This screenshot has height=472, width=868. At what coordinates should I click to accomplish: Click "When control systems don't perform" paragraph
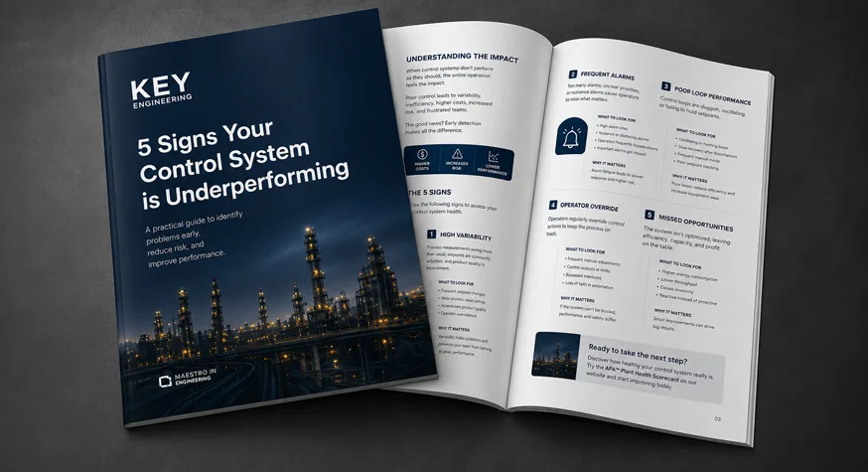coord(450,76)
